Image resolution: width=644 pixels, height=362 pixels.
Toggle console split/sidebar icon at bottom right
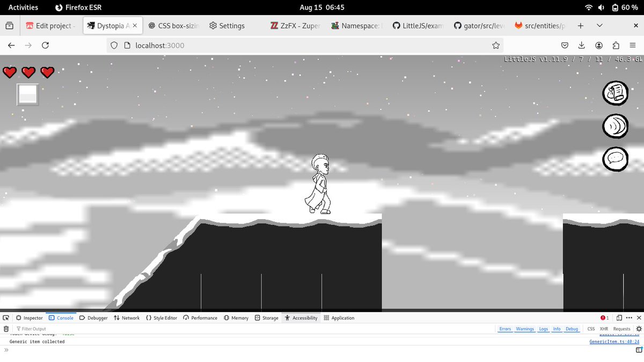pyautogui.click(x=639, y=350)
